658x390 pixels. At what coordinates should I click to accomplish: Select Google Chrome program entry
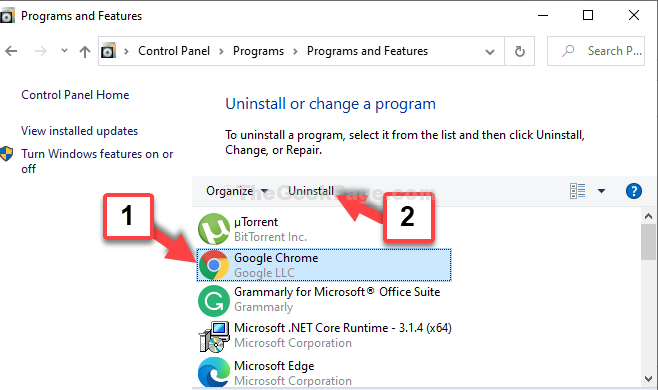pyautogui.click(x=324, y=265)
